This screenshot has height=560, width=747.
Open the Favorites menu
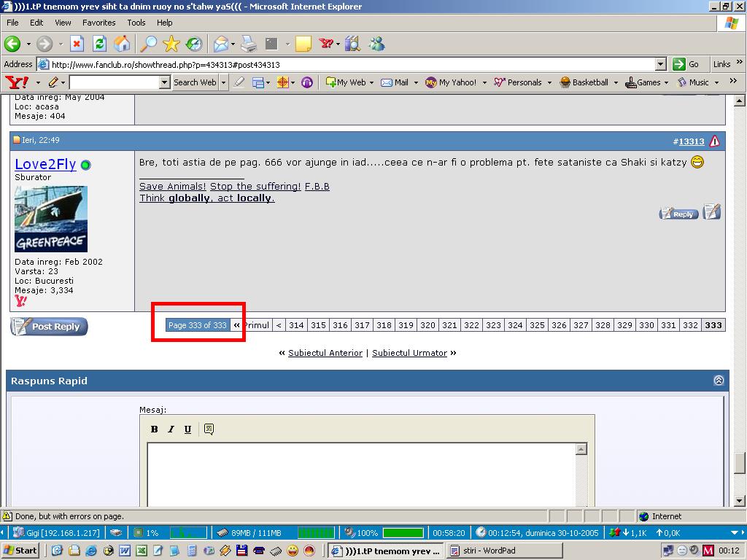(98, 23)
